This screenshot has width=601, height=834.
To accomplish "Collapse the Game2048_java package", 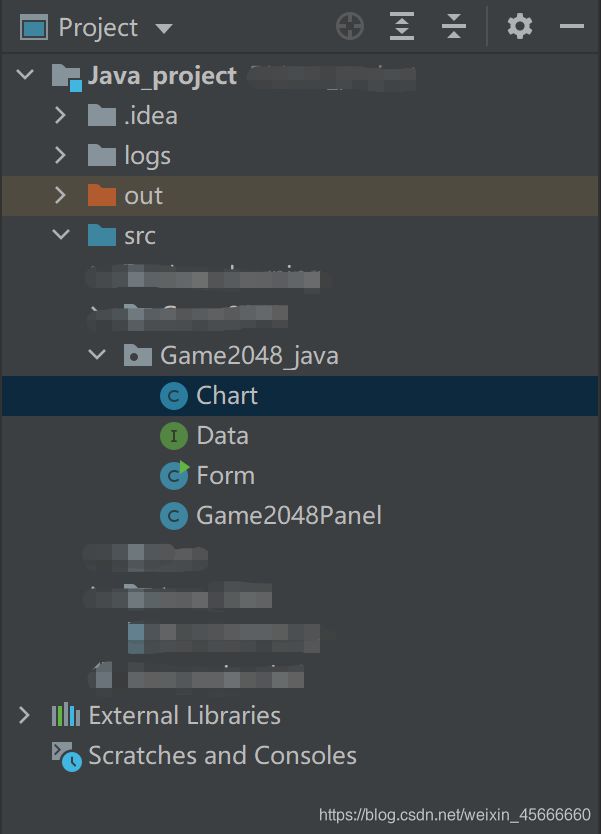I will click(x=96, y=354).
